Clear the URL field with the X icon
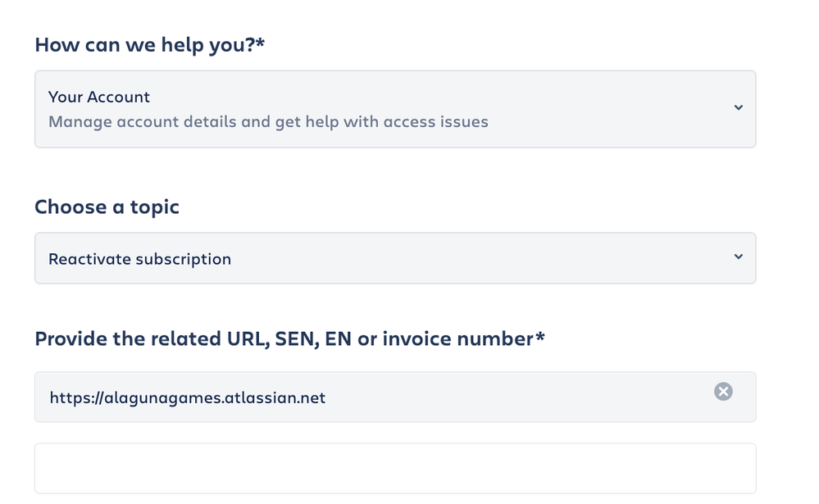The height and width of the screenshot is (504, 819). pyautogui.click(x=723, y=392)
